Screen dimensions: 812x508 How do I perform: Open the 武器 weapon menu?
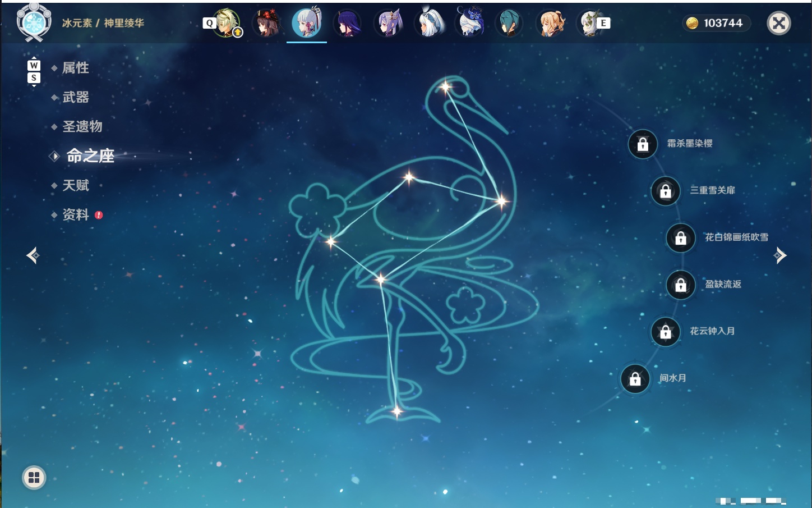(x=76, y=97)
